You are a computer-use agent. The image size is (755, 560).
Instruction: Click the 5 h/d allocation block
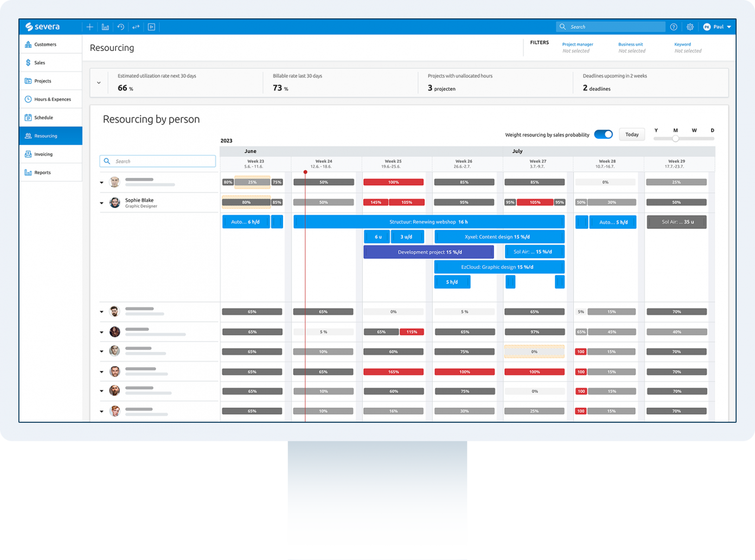[x=452, y=282]
